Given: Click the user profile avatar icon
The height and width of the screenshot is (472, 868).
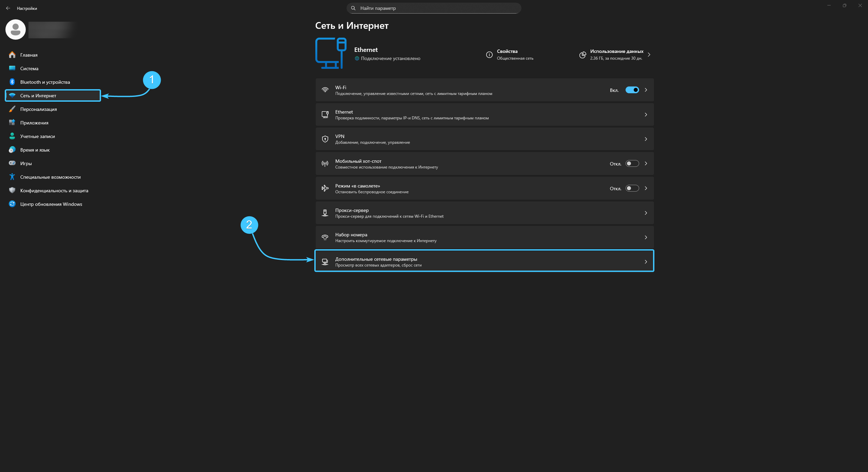Looking at the screenshot, I should 16,29.
